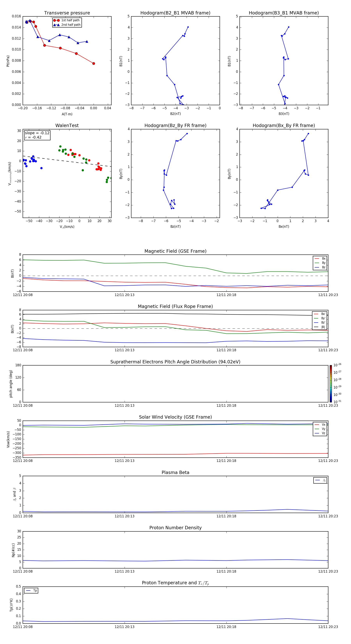The height and width of the screenshot is (644, 351).
Task: Select the βp legend entry in Plasma Beta
Action: [x=320, y=480]
